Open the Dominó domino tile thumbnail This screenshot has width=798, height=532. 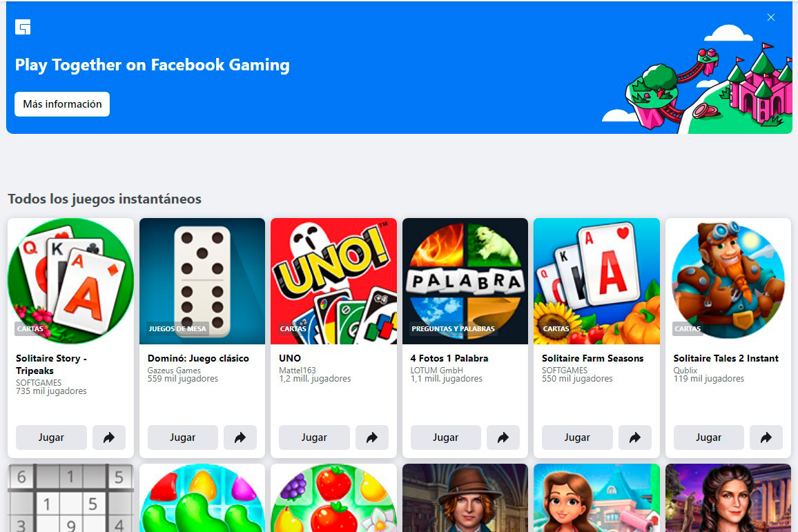[x=202, y=282]
